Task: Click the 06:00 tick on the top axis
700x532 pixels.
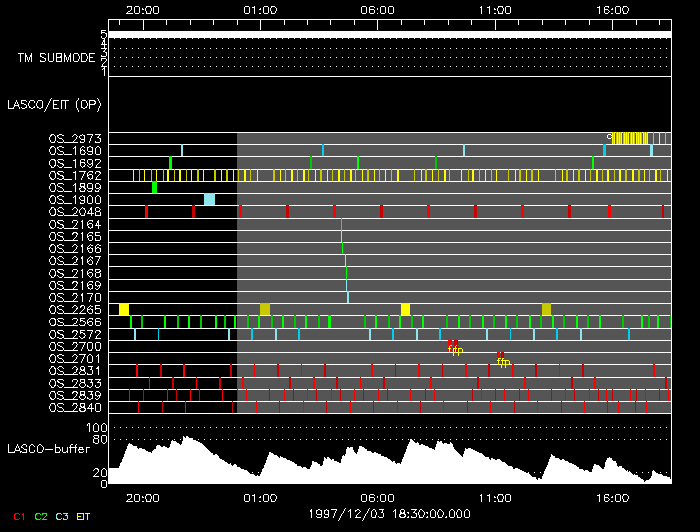Action: pyautogui.click(x=377, y=9)
